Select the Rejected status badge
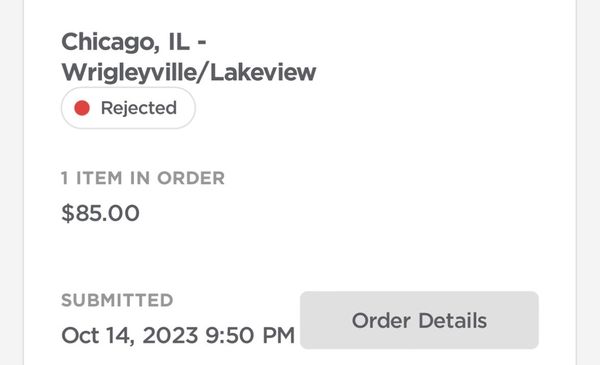Viewport: 600px width, 365px height. point(128,108)
